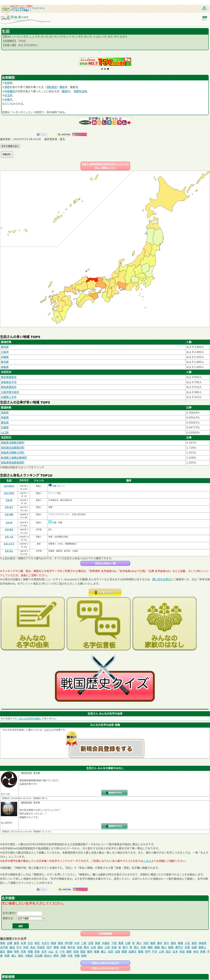Screen dimensions: 210x980
Task: Open the みんなの家系図 150万人 banner
Action: (105, 62)
